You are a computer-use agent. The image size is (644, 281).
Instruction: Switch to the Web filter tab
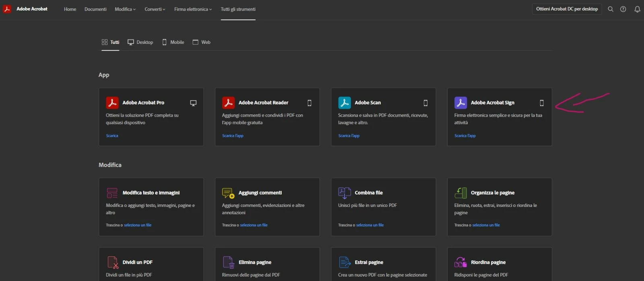[x=201, y=42]
